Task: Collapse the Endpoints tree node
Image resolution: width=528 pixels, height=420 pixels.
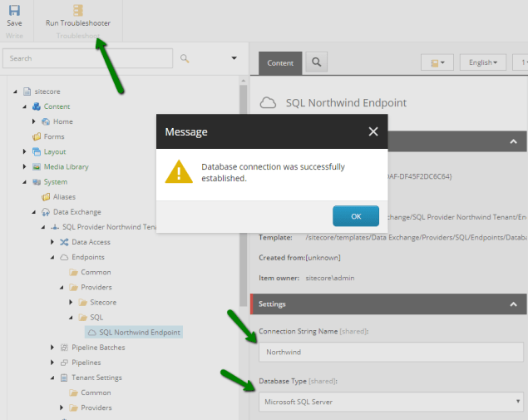Action: [52, 257]
